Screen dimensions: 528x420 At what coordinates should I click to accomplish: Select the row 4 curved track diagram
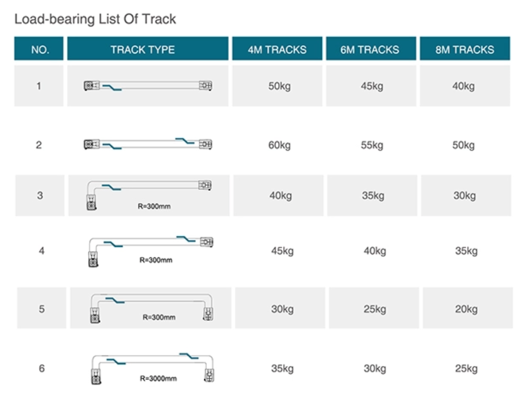click(151, 251)
